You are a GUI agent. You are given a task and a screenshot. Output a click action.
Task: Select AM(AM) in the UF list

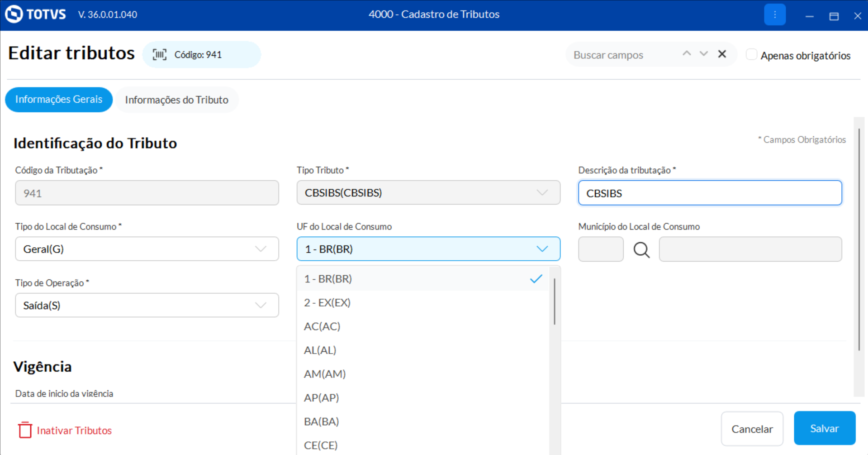(325, 374)
